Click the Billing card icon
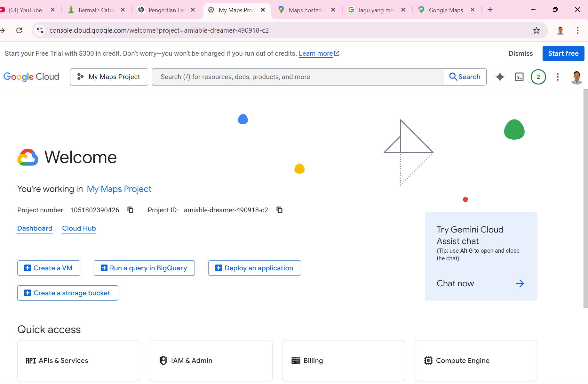 point(296,361)
